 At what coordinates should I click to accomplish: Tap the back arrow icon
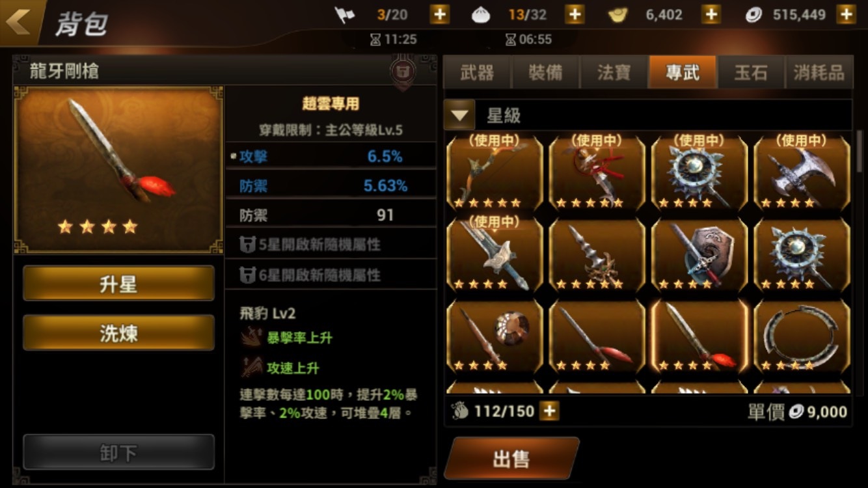point(19,21)
